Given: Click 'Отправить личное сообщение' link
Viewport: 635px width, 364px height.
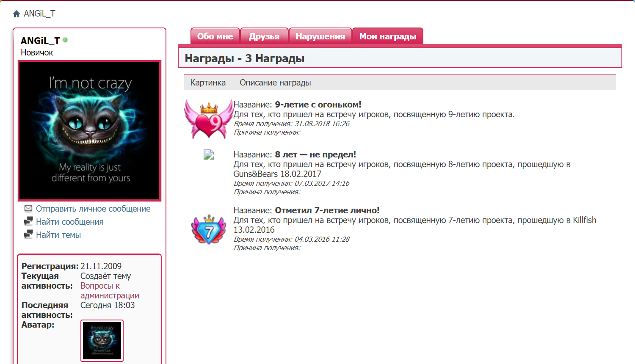Looking at the screenshot, I should (93, 209).
